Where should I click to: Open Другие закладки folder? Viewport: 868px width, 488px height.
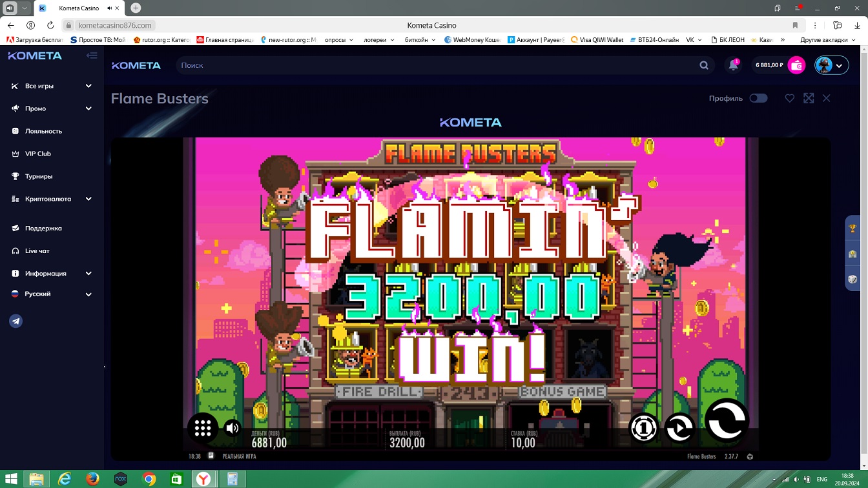point(829,39)
